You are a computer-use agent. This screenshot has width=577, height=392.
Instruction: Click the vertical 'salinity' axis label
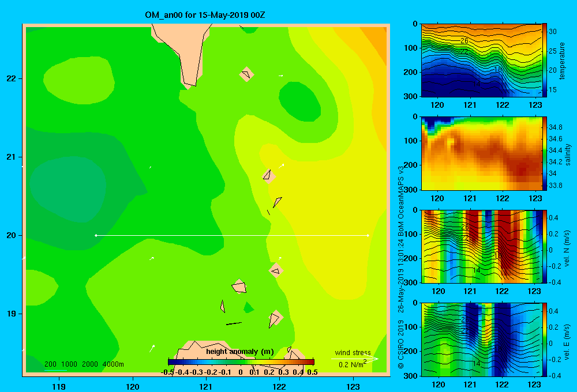[x=568, y=154]
